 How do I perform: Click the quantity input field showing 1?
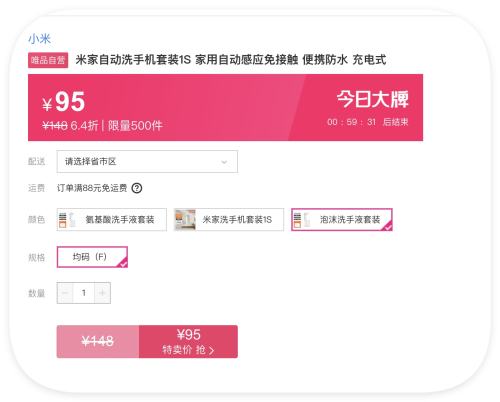point(84,293)
